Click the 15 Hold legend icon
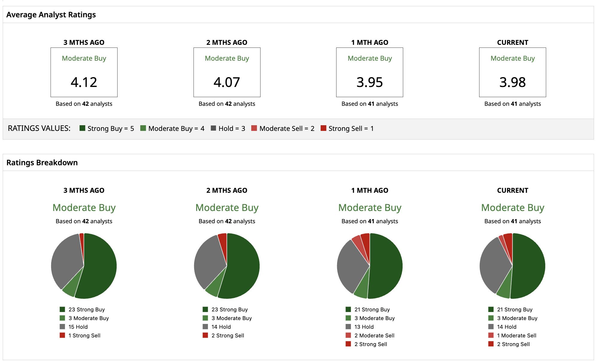 point(62,327)
